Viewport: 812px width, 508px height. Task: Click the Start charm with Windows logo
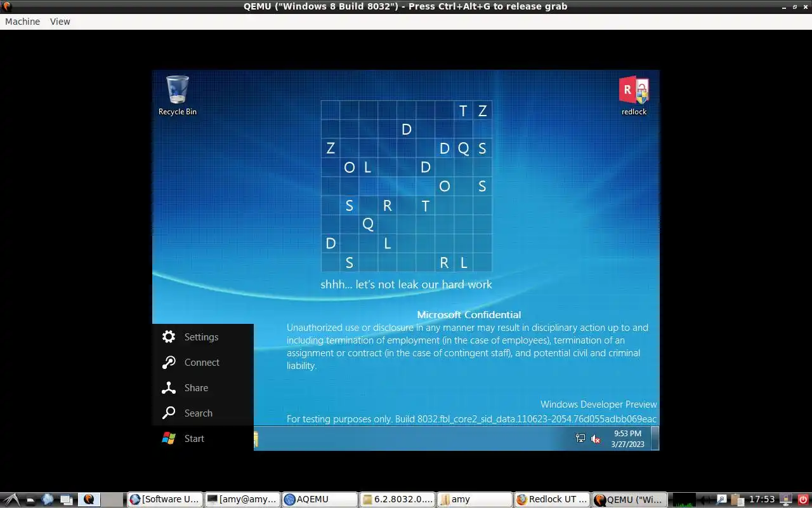click(x=203, y=438)
